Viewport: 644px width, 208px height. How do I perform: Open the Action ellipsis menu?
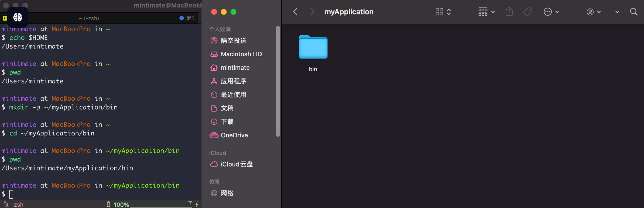click(551, 12)
